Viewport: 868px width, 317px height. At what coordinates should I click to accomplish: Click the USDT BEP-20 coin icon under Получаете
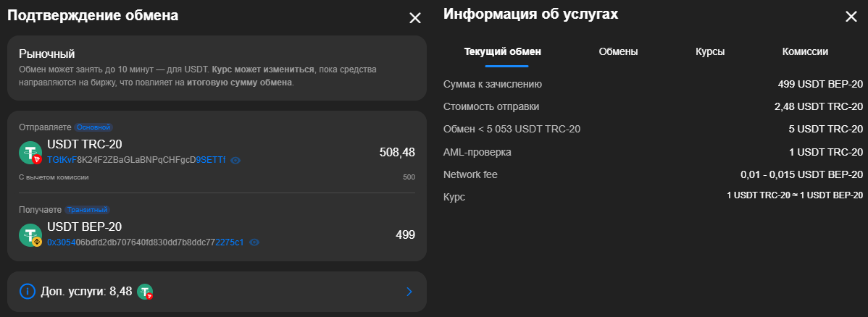click(31, 234)
